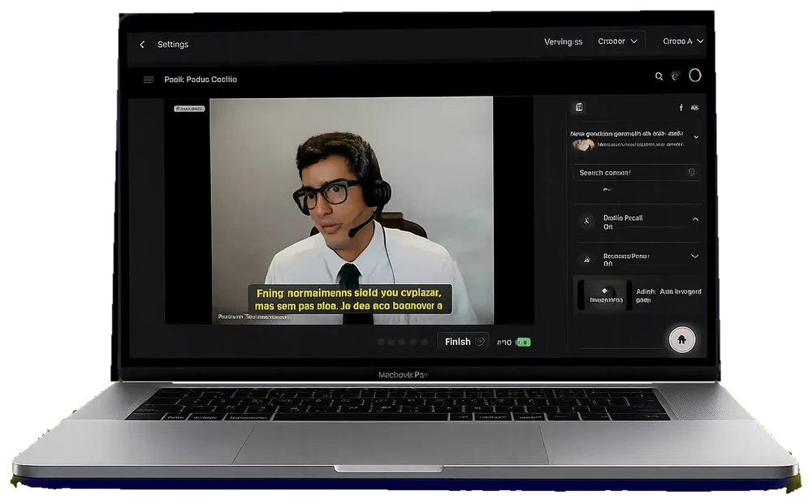This screenshot has width=812, height=504.
Task: Expand the Recooans/Penu section
Action: tap(695, 256)
